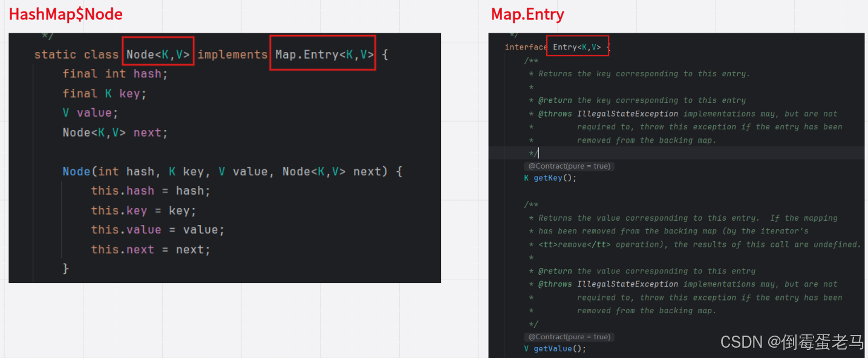The image size is (868, 358).
Task: Click the @Contract(pure = true) annotation above getKey
Action: [569, 166]
